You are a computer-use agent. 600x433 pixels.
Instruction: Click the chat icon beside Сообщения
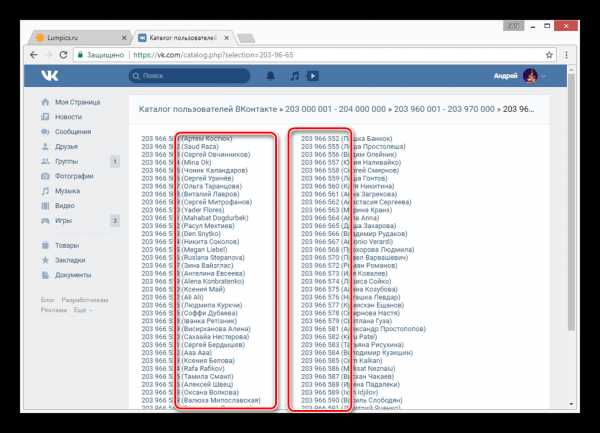(x=45, y=131)
